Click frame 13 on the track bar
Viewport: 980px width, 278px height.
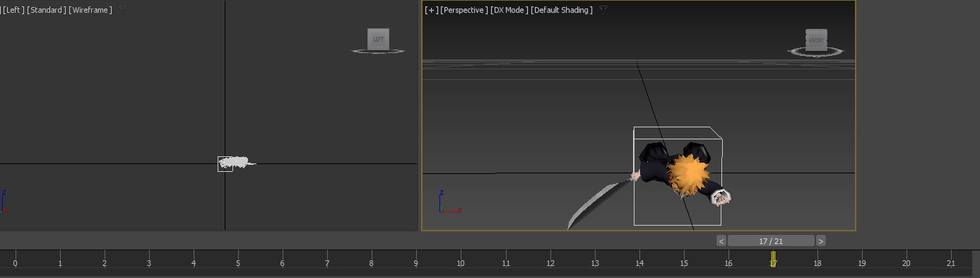coord(595,263)
